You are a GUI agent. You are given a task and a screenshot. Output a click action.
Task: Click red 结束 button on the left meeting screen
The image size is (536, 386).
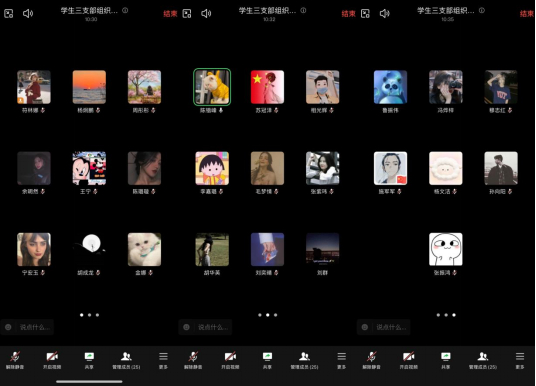point(170,14)
